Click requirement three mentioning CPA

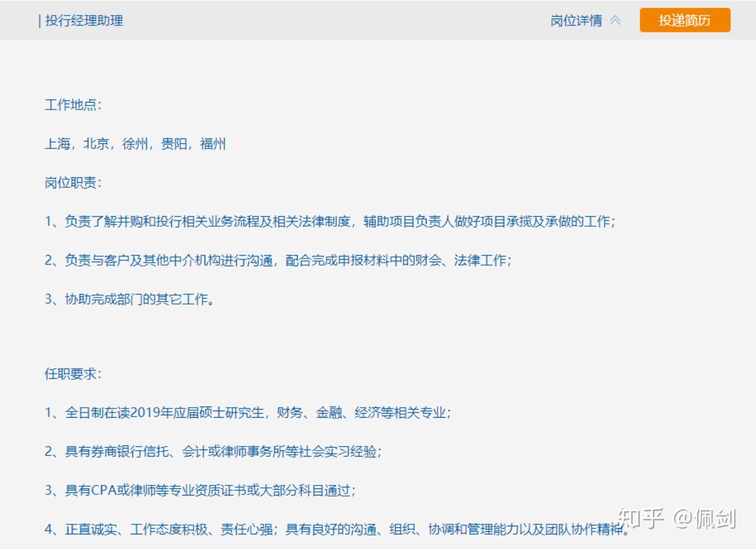click(x=200, y=490)
